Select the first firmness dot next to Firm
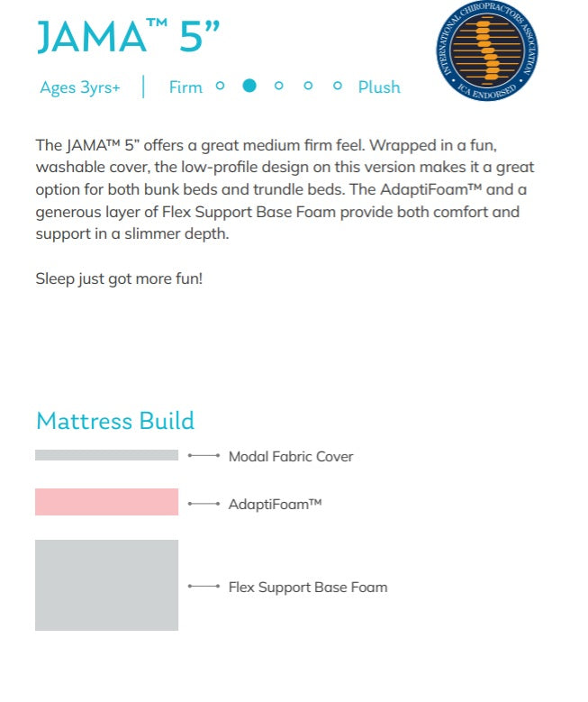Viewport: 588px width, 702px height. tap(221, 87)
